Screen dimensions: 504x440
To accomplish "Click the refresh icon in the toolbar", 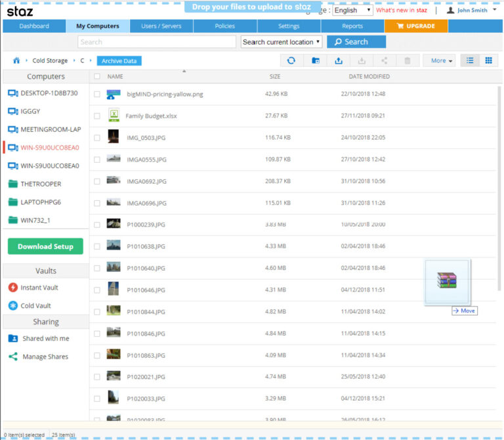I will tap(291, 60).
